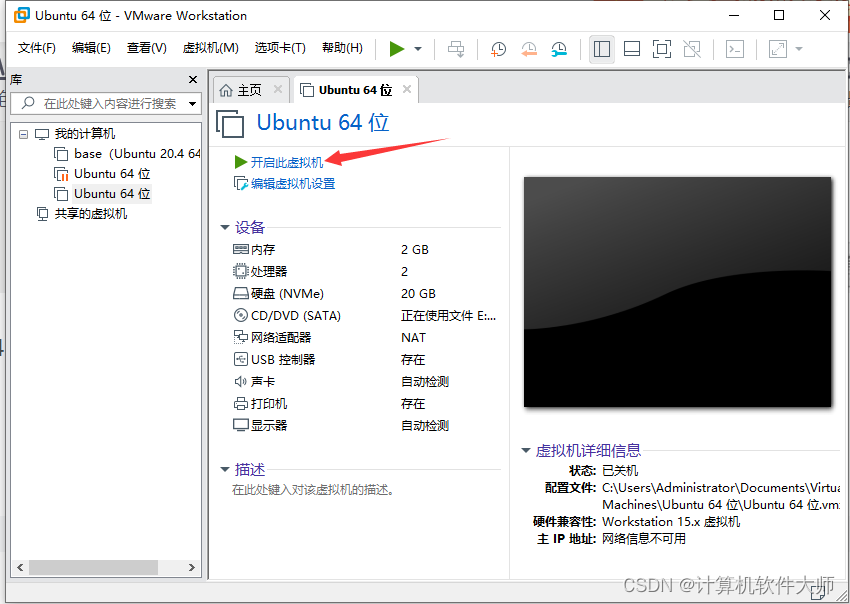Close the Ubuntu 64 位 tab
Screen dimensions: 850x604
(x=407, y=89)
